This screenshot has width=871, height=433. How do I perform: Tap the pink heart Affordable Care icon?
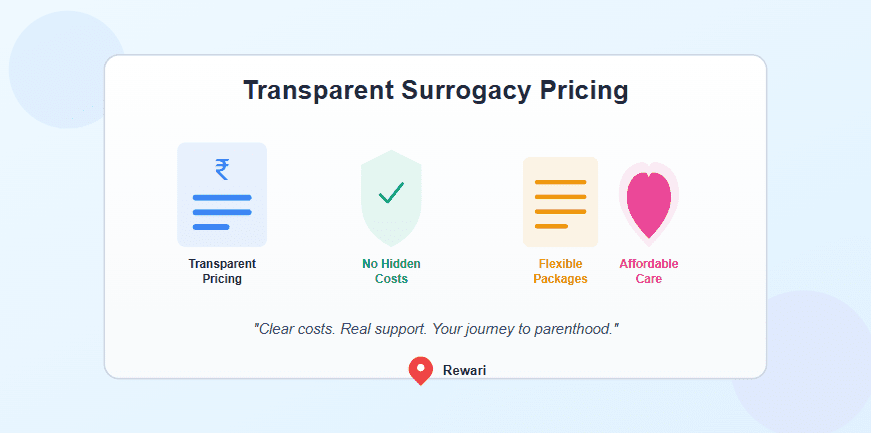[x=648, y=203]
